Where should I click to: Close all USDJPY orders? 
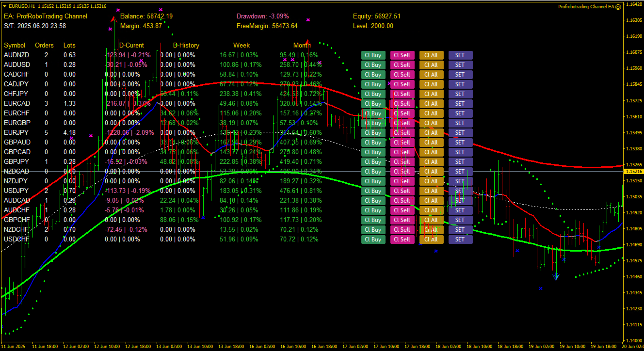point(431,191)
